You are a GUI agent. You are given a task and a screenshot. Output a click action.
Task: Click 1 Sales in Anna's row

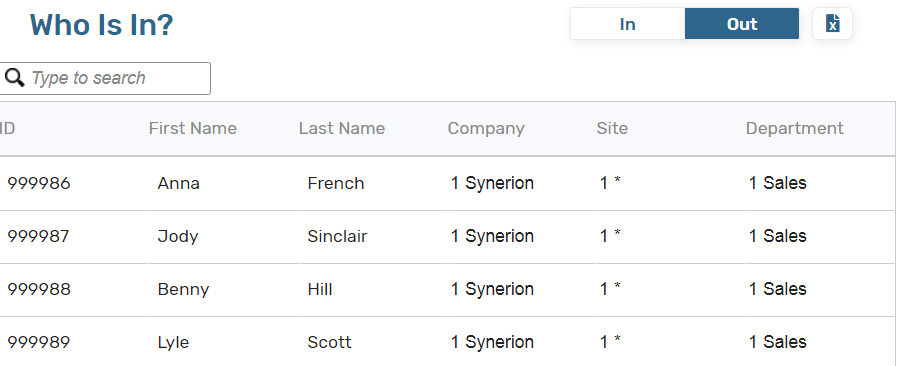[777, 183]
